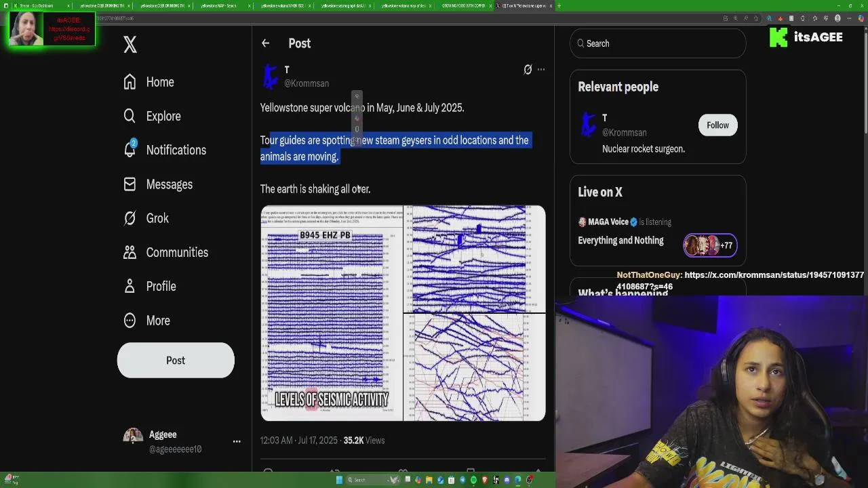Click the Messages envelope icon
The width and height of the screenshot is (868, 488).
point(130,184)
